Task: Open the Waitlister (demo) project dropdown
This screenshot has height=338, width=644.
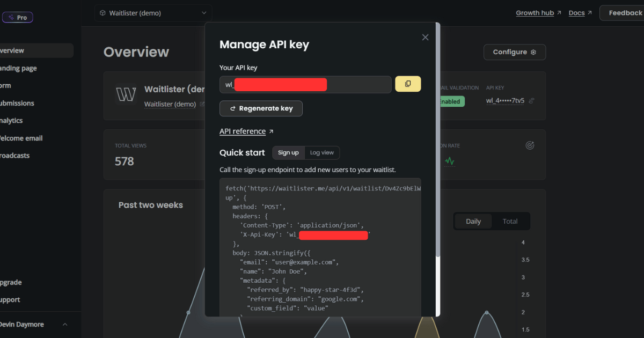Action: point(153,13)
